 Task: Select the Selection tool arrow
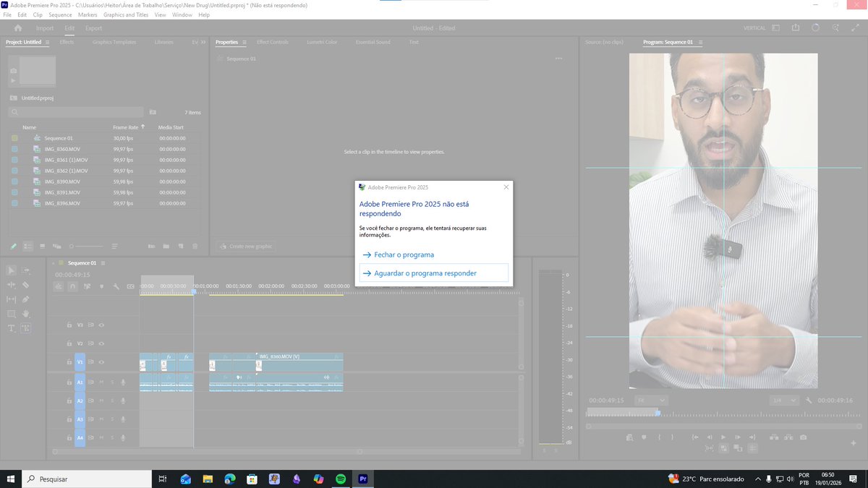(12, 270)
